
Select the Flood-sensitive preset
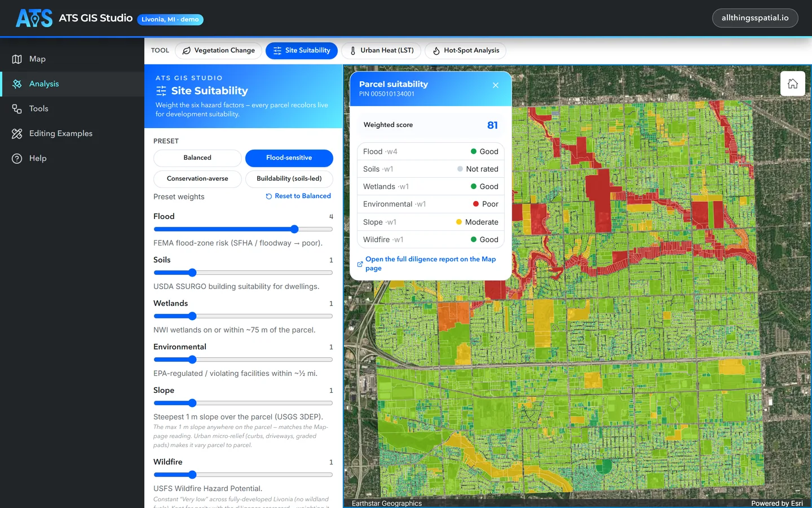coord(289,158)
